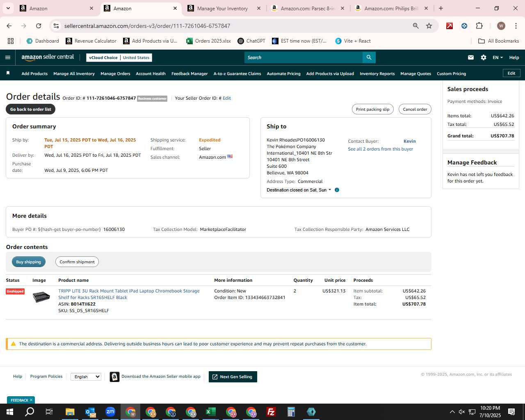Open the bookmarks apps grid icon
The height and width of the screenshot is (420, 525).
coord(11,41)
